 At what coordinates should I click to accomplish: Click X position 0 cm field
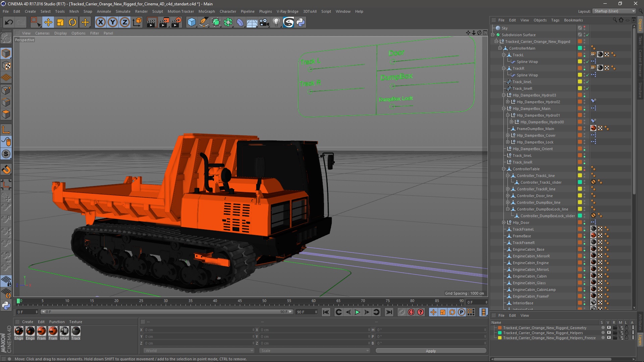point(199,330)
